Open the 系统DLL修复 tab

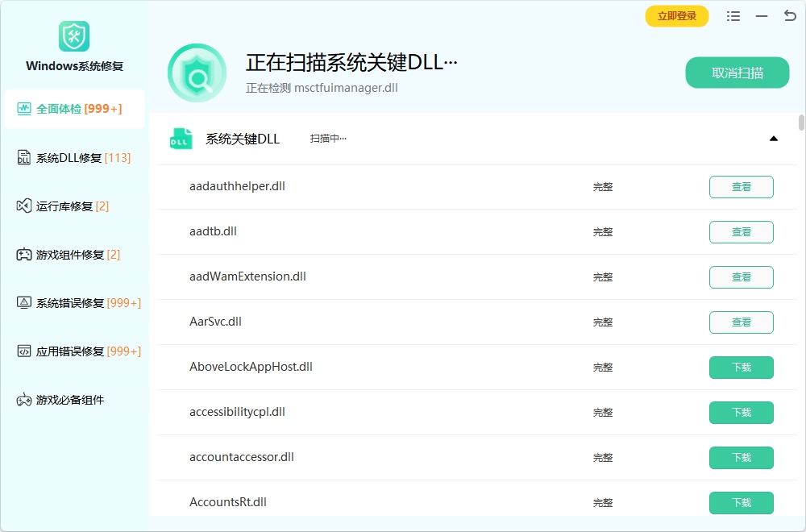pyautogui.click(x=73, y=158)
